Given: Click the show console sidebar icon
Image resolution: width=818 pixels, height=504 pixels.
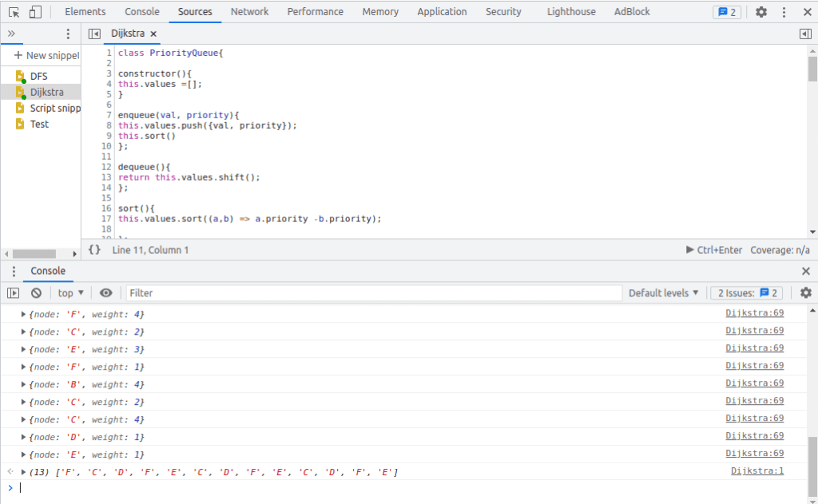Looking at the screenshot, I should pos(14,292).
